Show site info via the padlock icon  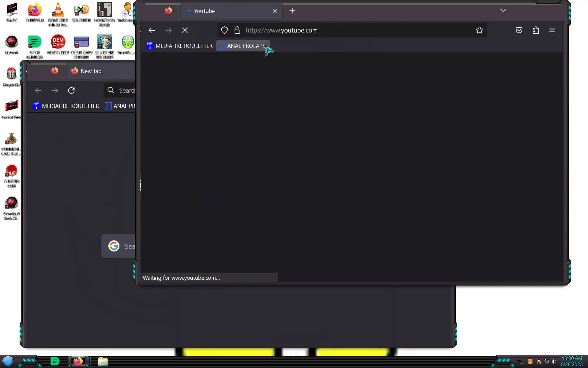tap(237, 30)
